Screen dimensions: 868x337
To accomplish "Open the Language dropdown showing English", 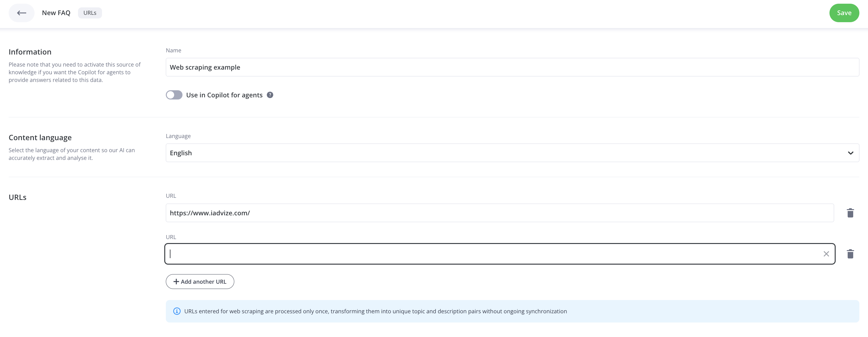I will 512,153.
